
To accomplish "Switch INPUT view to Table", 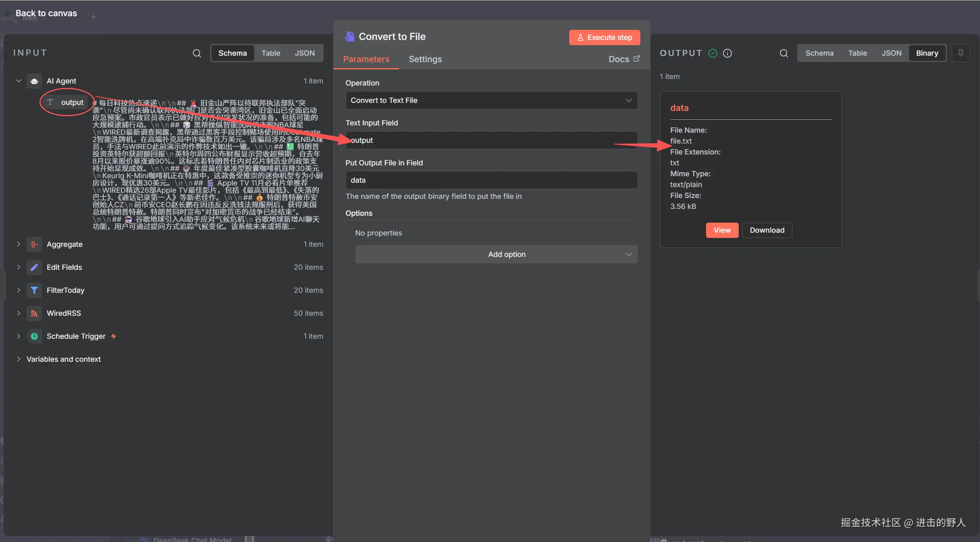I will 270,53.
